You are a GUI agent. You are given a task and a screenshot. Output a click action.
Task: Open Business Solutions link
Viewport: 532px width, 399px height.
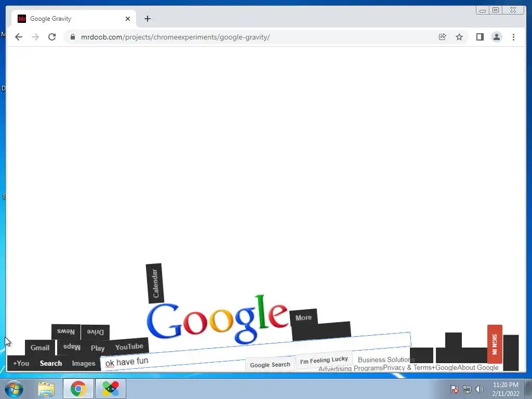(386, 360)
